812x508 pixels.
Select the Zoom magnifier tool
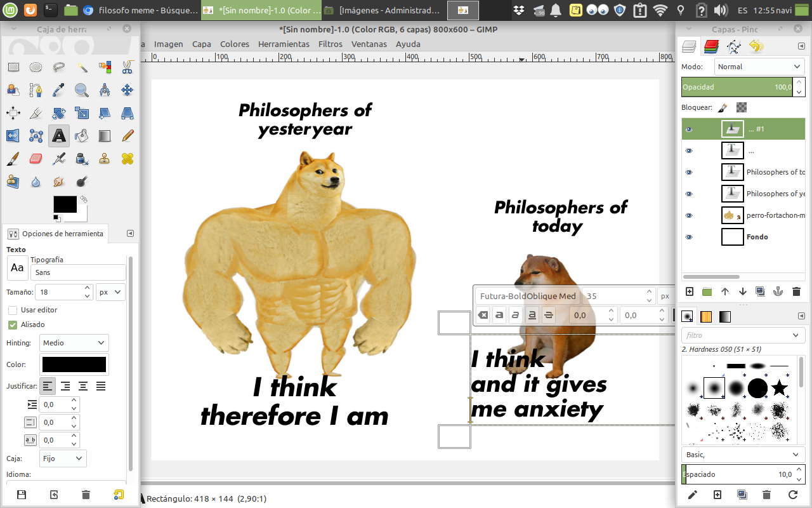click(82, 90)
